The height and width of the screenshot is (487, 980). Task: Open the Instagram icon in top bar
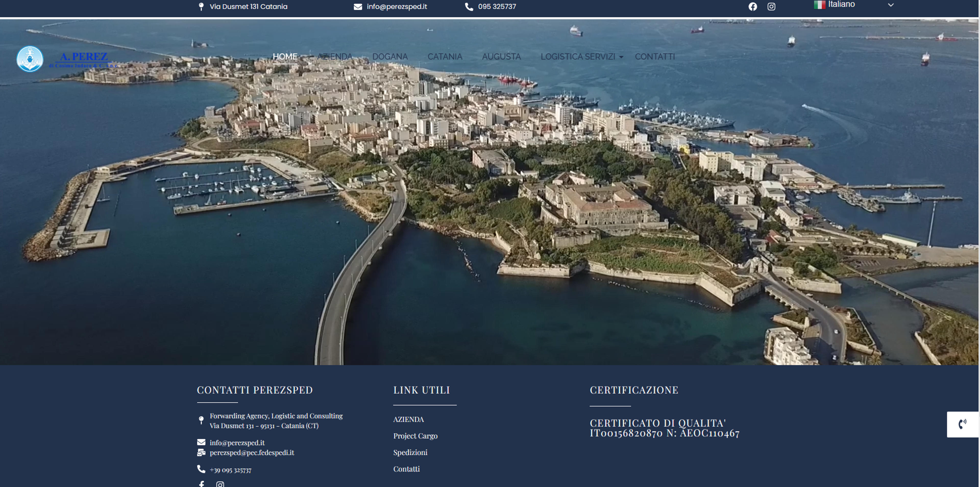[x=771, y=6]
